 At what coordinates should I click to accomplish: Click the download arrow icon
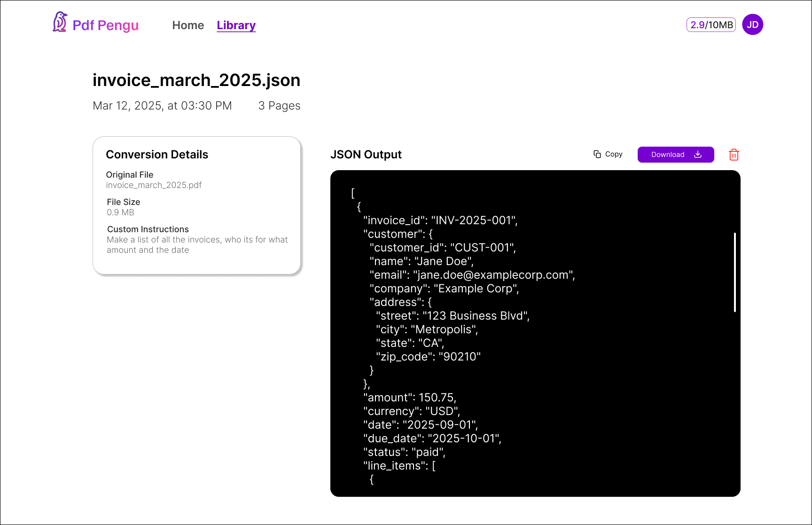click(x=698, y=155)
